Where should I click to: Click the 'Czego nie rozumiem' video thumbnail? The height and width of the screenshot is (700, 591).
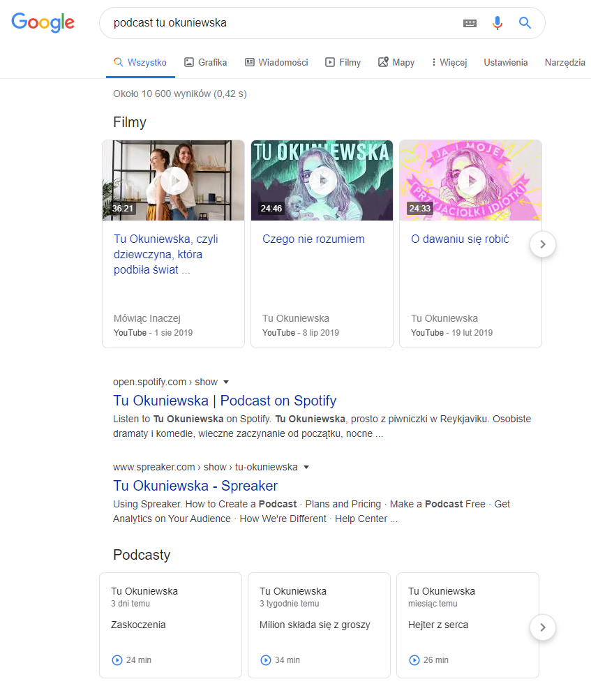[x=322, y=181]
